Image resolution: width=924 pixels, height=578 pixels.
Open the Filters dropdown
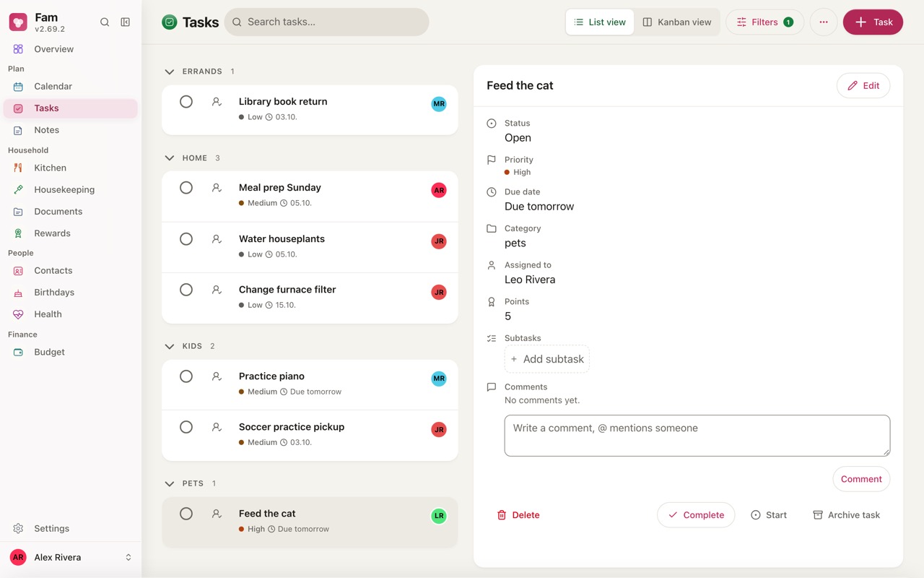(765, 22)
